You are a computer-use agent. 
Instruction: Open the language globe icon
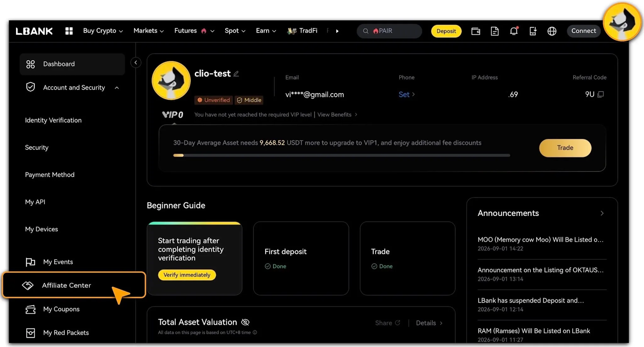(552, 31)
